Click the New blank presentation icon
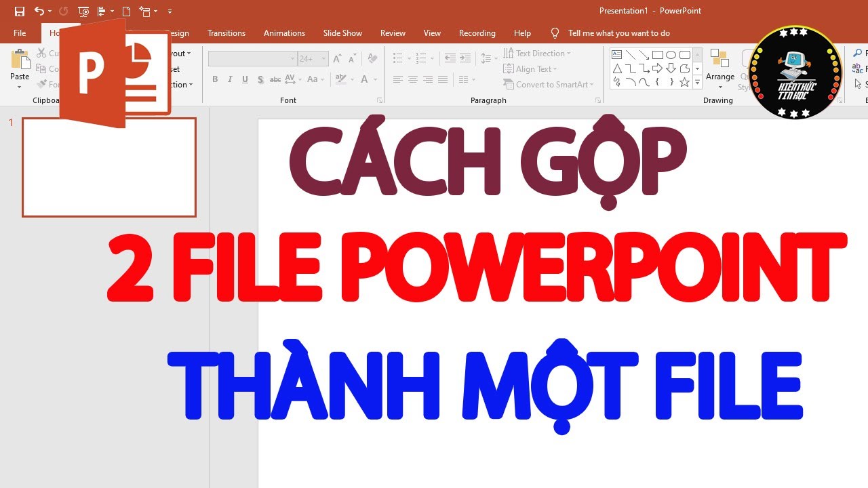This screenshot has width=868, height=488. [x=126, y=12]
